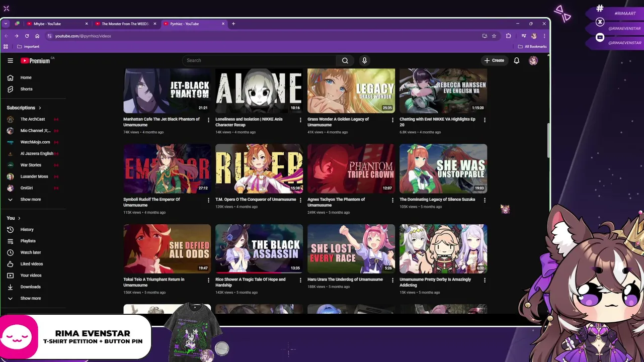Play THE BLACK ASSASSIN thumbnail
This screenshot has width=644, height=362.
[x=259, y=249]
